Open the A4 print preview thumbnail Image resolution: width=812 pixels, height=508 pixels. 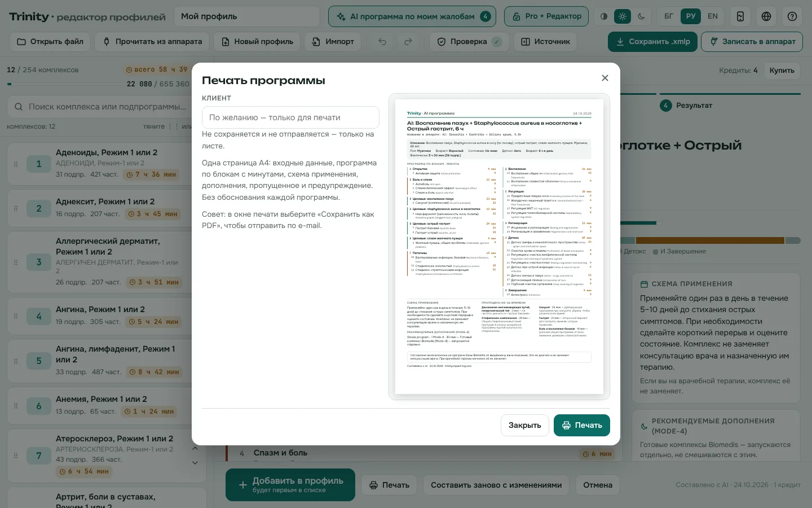tap(499, 247)
